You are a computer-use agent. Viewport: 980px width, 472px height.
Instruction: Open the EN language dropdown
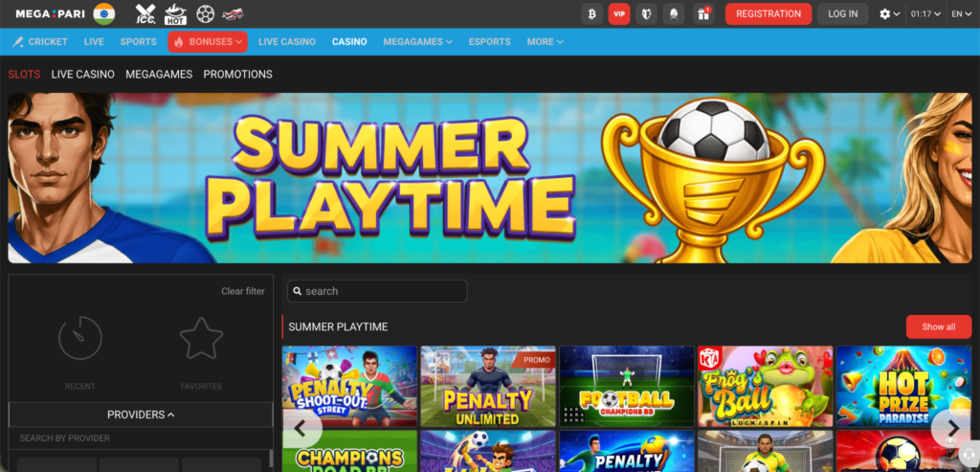point(961,13)
